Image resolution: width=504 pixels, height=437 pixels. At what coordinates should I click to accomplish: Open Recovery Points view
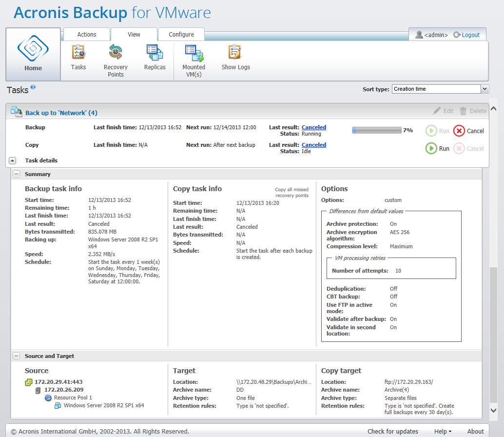[x=116, y=52]
